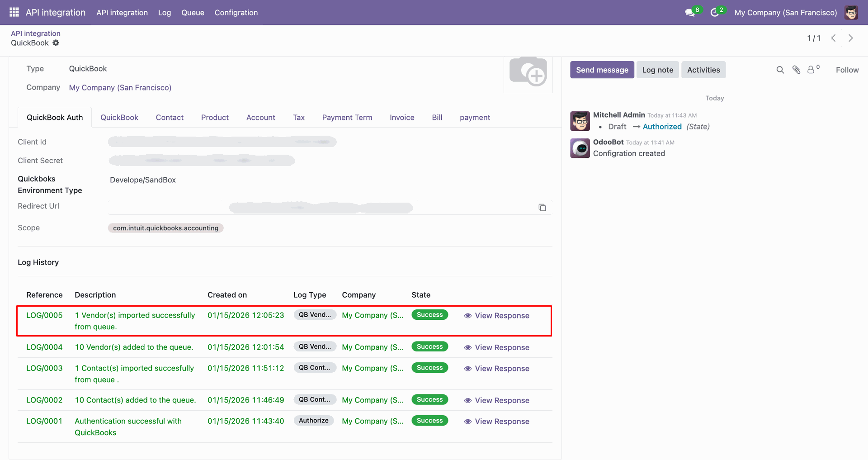
Task: View Response for LOG/0001
Action: pyautogui.click(x=496, y=422)
